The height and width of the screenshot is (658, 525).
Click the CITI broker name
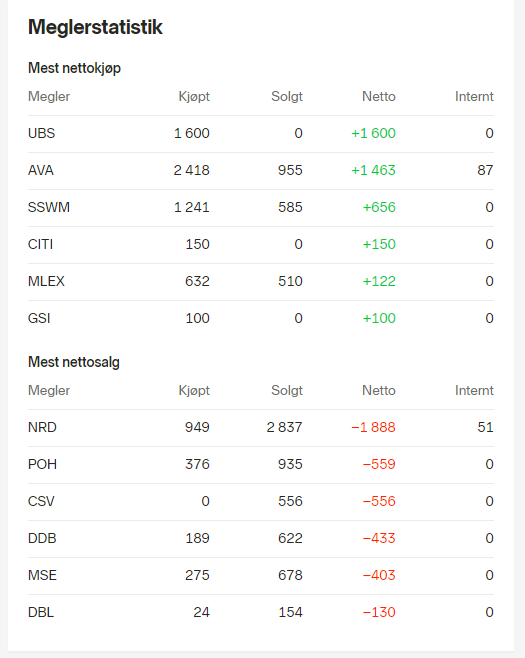point(40,244)
